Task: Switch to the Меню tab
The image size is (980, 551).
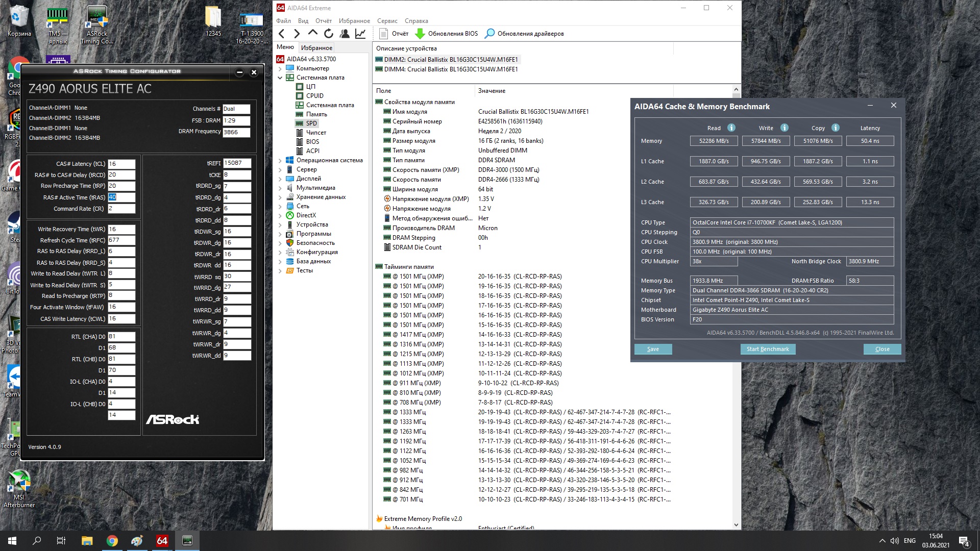Action: (285, 47)
